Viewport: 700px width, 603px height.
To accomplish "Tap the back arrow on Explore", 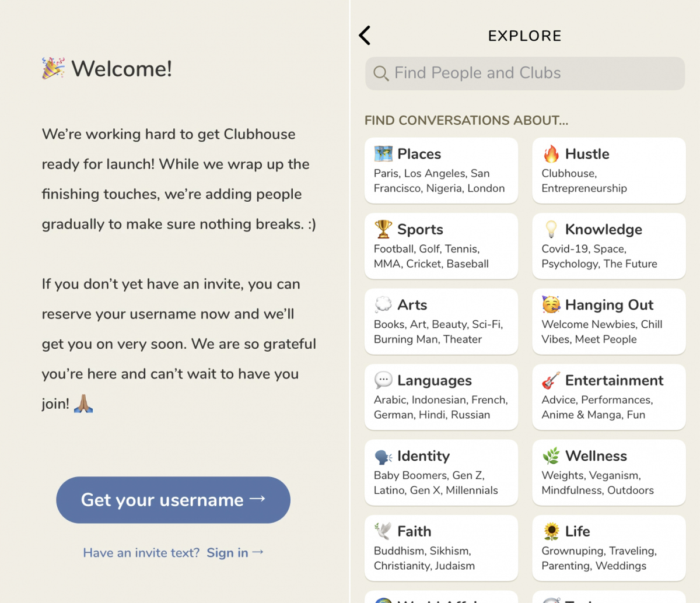I will 365,36.
